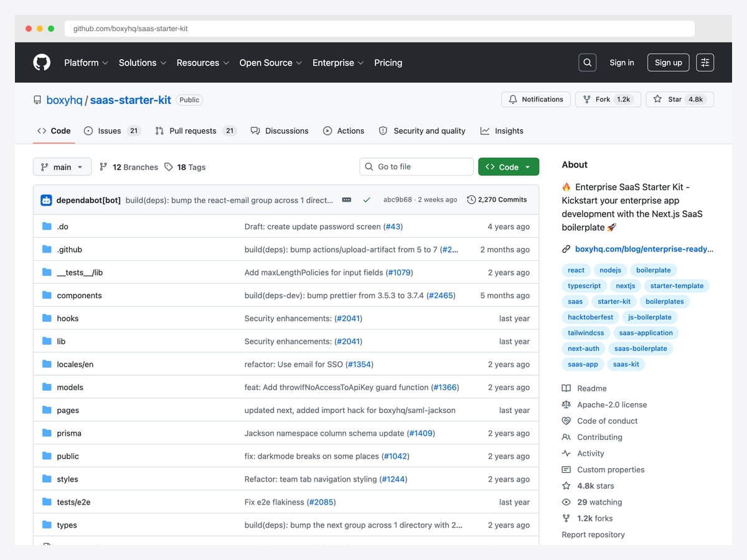Click the tailwindcss topic tag
The width and height of the screenshot is (747, 560).
[586, 333]
